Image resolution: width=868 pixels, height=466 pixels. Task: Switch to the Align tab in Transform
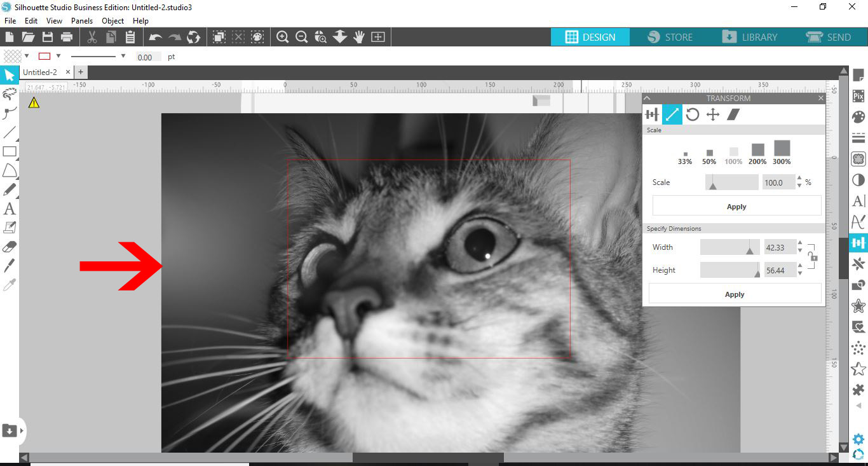[652, 114]
